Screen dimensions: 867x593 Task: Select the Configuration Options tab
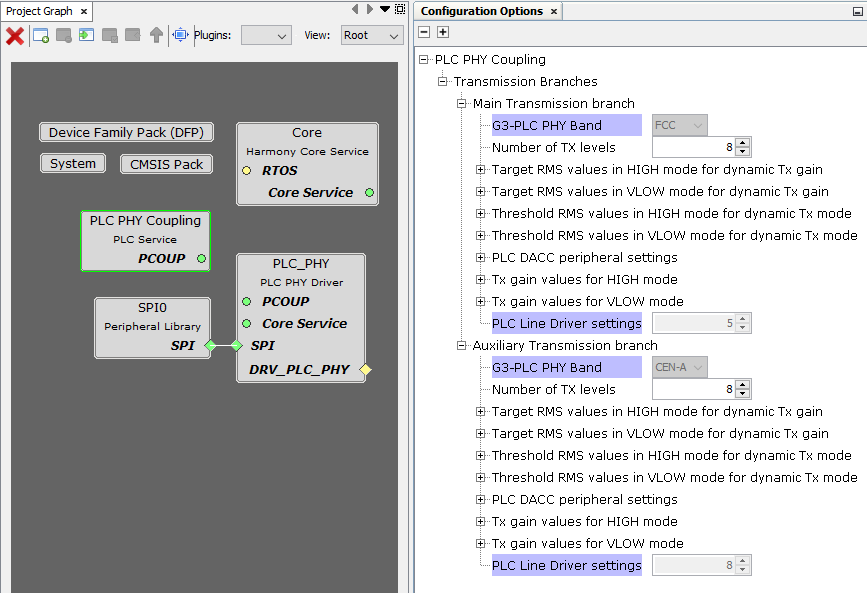[482, 11]
